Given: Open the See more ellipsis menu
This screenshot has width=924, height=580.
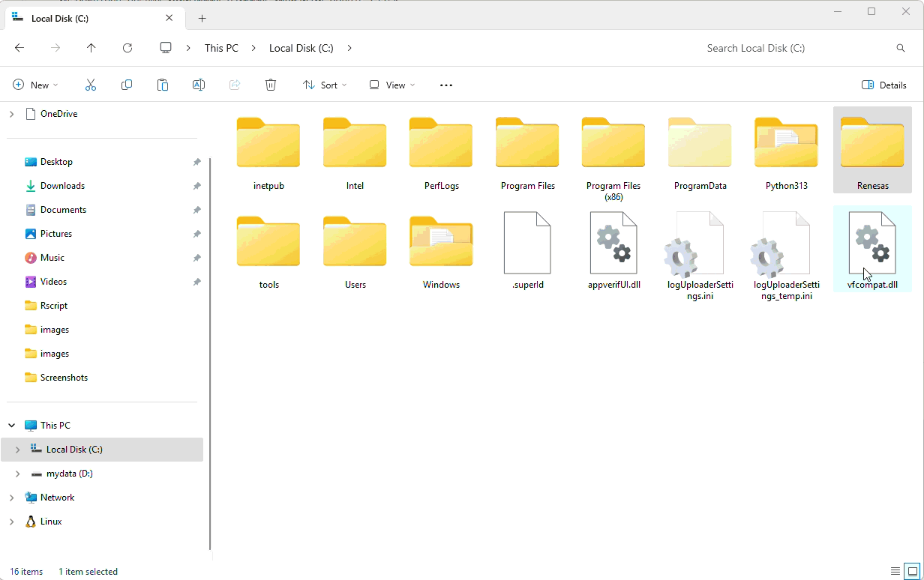Looking at the screenshot, I should (x=446, y=85).
